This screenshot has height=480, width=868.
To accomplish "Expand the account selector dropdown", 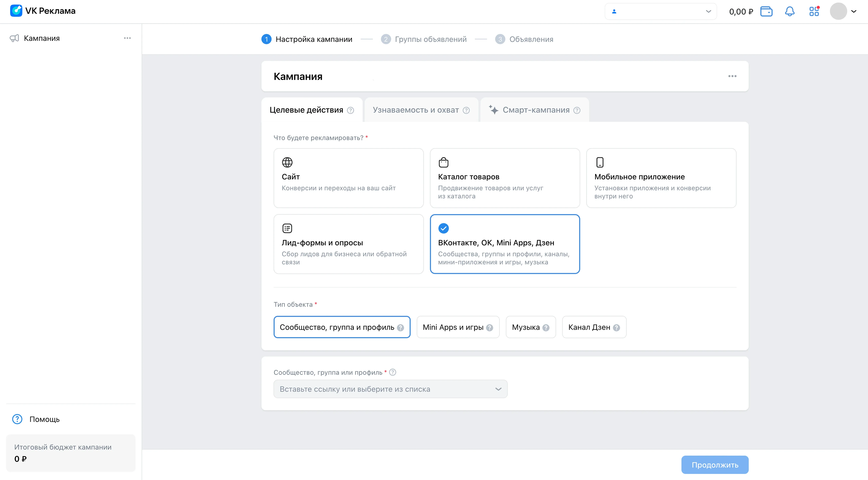I will click(660, 12).
